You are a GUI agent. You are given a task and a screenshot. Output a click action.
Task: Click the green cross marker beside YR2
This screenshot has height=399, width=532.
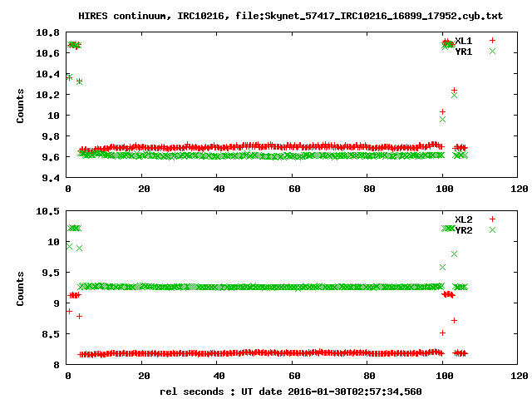(493, 230)
